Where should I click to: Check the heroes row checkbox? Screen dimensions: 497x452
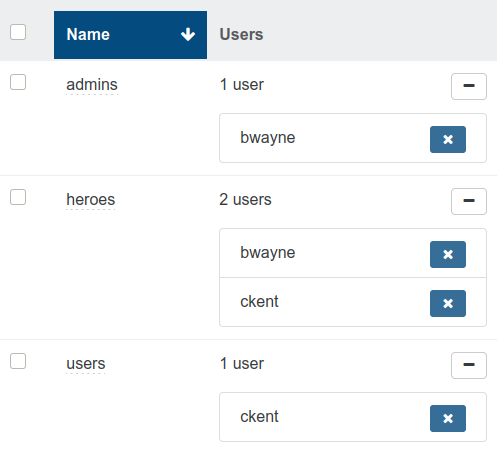(x=18, y=197)
